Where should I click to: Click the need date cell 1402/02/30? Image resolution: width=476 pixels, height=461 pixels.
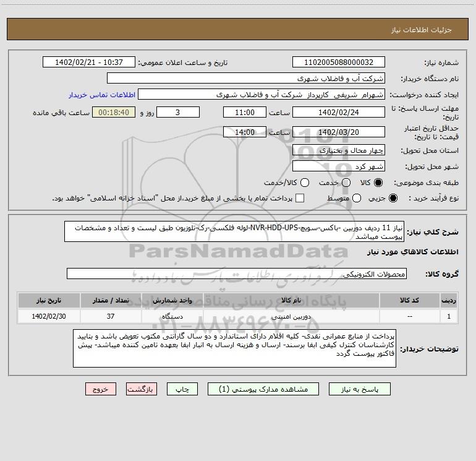coord(49,316)
